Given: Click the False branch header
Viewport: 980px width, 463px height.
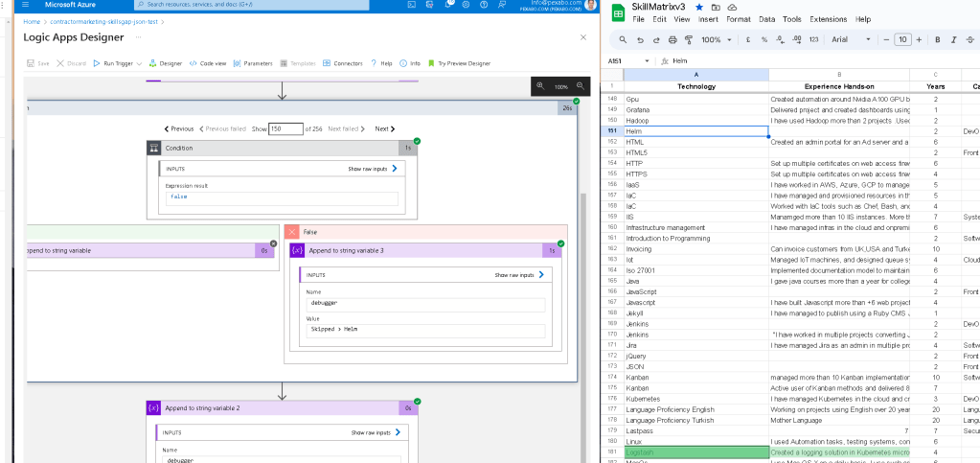Looking at the screenshot, I should (x=425, y=232).
